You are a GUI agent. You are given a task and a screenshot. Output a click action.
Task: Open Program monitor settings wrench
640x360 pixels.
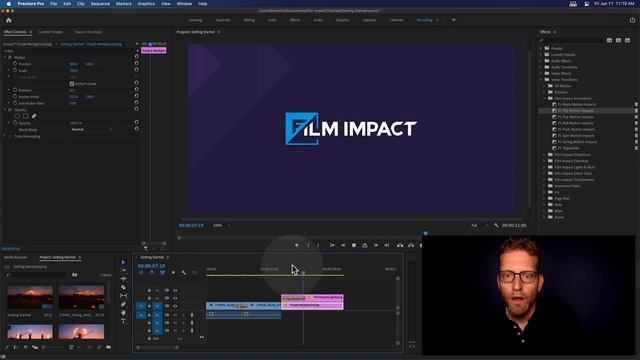[496, 225]
